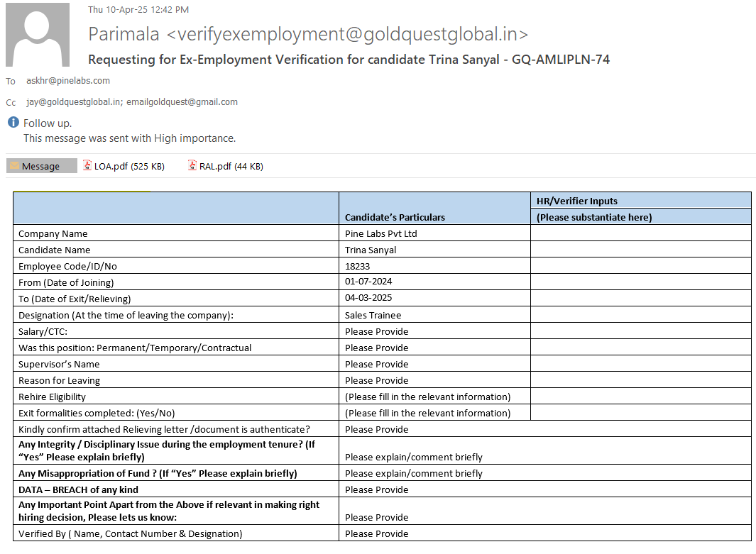Click Cc address jay@goldquestglobal.in

pyautogui.click(x=74, y=102)
